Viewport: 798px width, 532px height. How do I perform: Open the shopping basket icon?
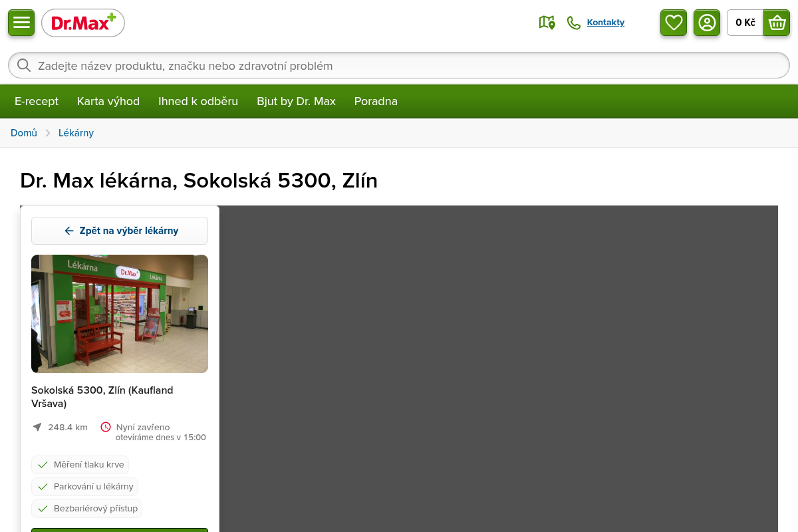click(777, 23)
